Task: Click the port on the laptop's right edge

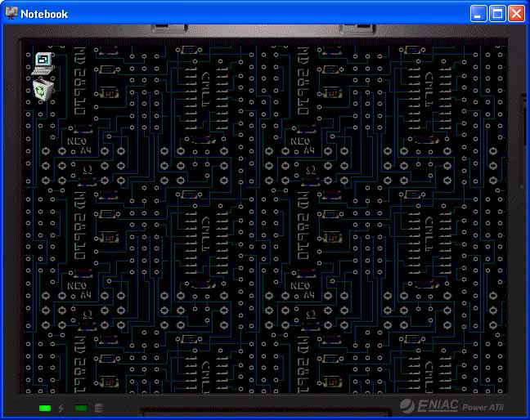Action: (x=525, y=123)
